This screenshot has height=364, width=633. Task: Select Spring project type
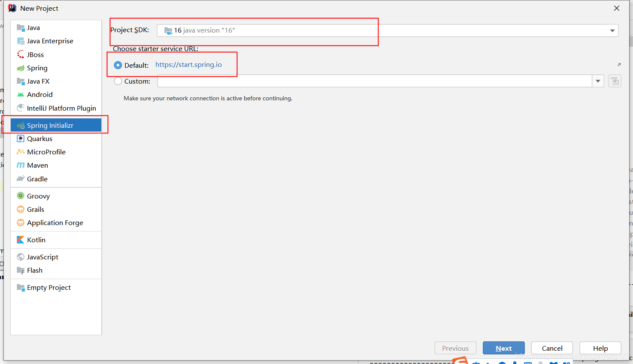click(56, 68)
